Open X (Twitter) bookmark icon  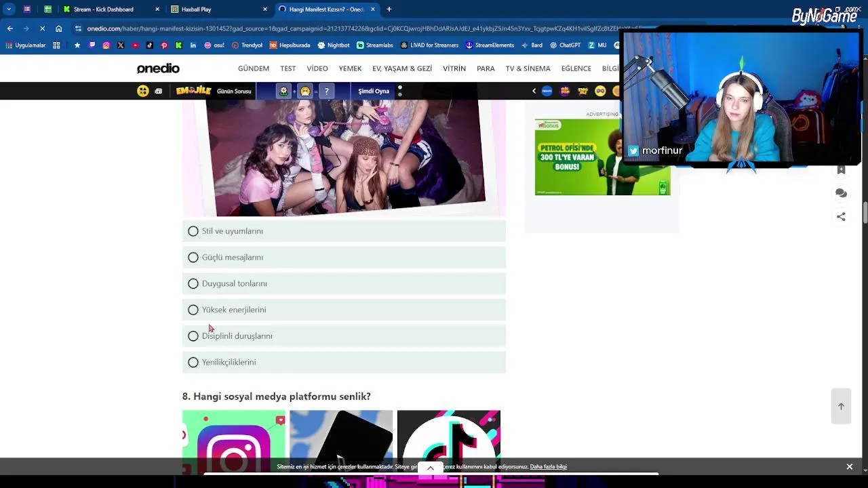[x=121, y=45]
